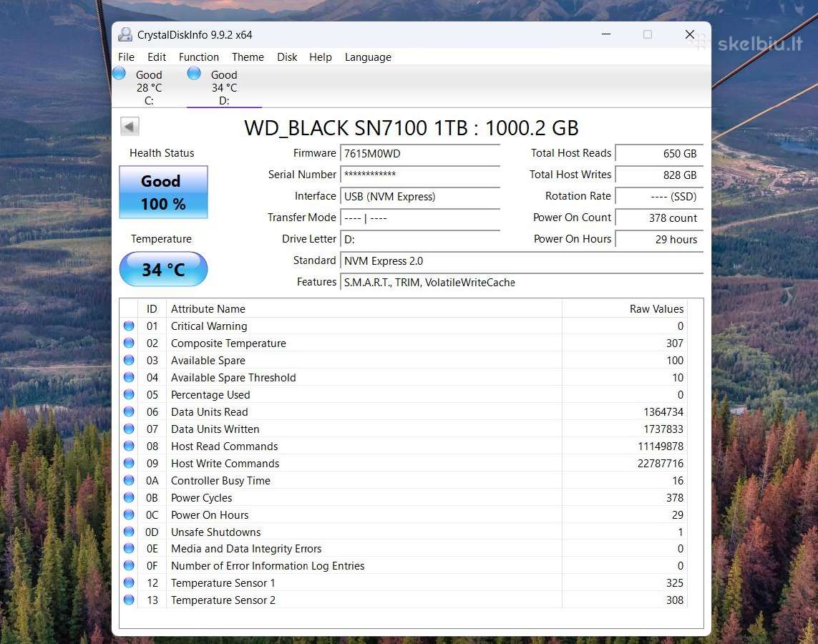Screen dimensions: 818x644
Task: Click status orb for Composite Temperature
Action: pyautogui.click(x=129, y=343)
